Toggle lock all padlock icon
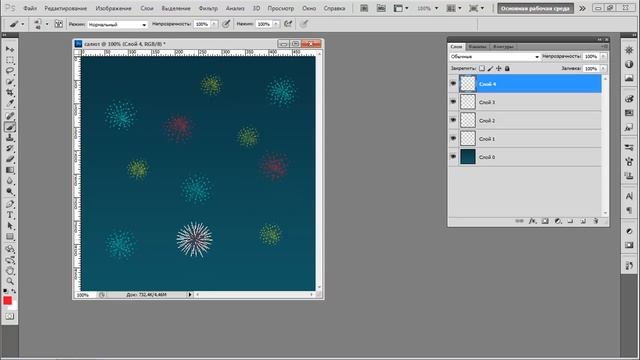The height and width of the screenshot is (360, 640). (x=507, y=69)
